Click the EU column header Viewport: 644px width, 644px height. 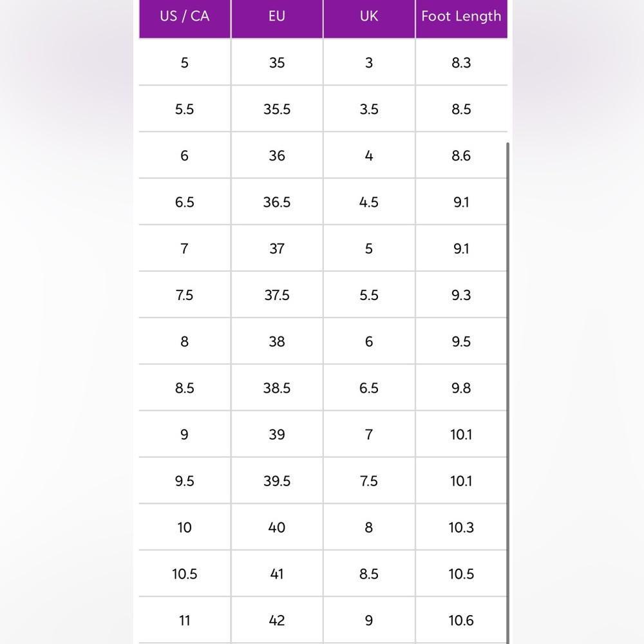coord(277,19)
